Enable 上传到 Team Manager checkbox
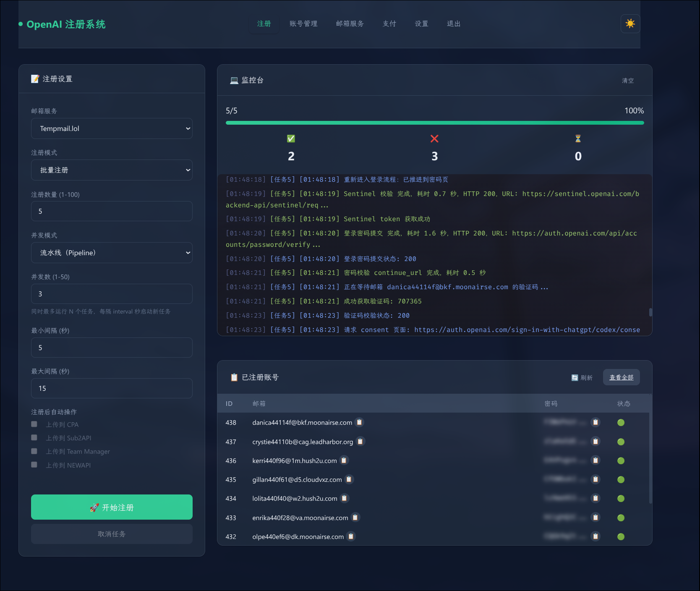Screen dimensions: 700x591 (x=34, y=451)
